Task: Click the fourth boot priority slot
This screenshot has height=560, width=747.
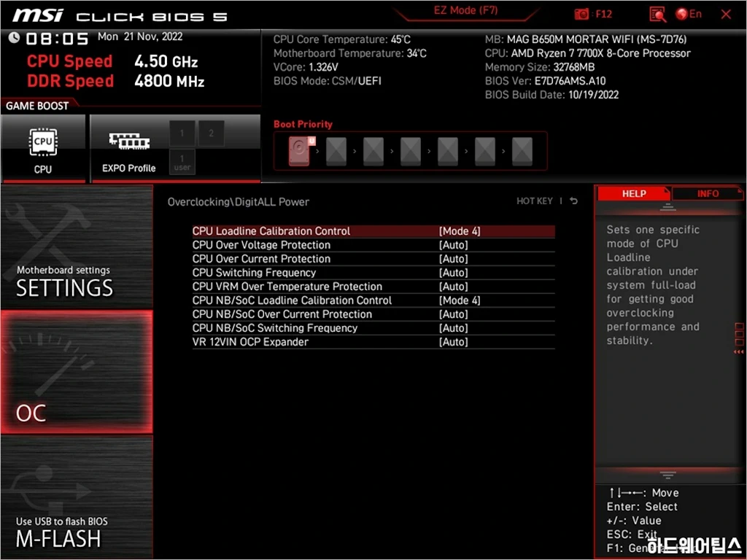Action: pyautogui.click(x=411, y=152)
